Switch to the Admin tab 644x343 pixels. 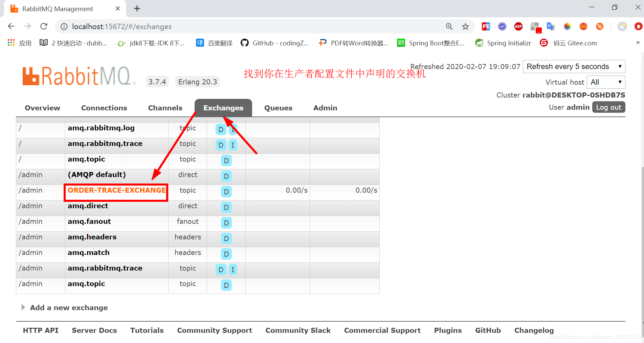point(325,108)
